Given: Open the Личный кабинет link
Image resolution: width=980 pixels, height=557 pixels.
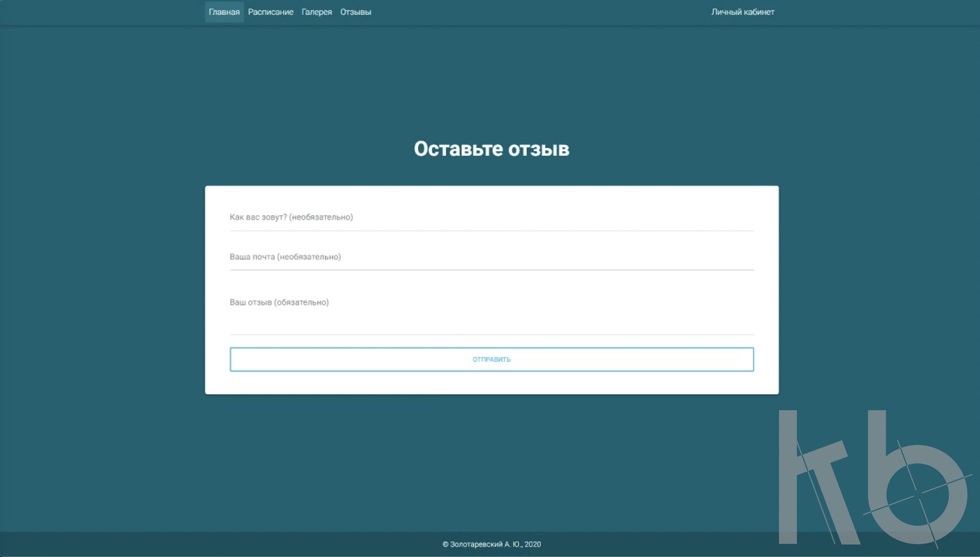Looking at the screenshot, I should 742,12.
